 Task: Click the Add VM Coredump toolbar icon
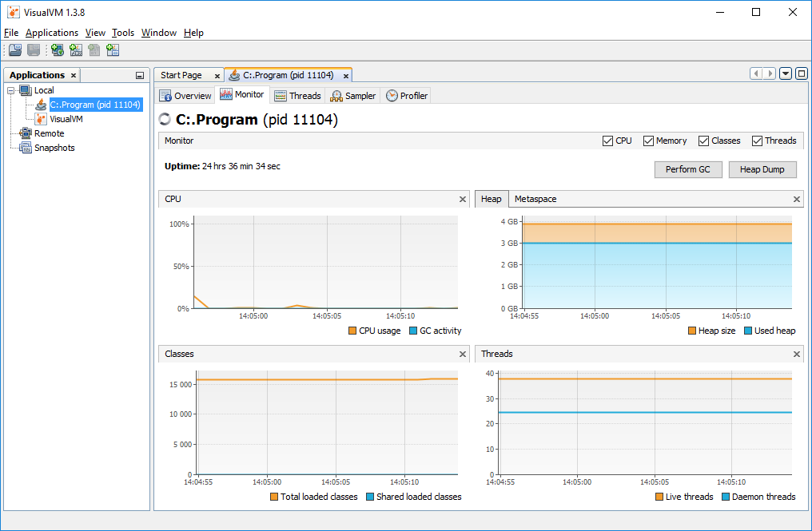click(x=94, y=50)
